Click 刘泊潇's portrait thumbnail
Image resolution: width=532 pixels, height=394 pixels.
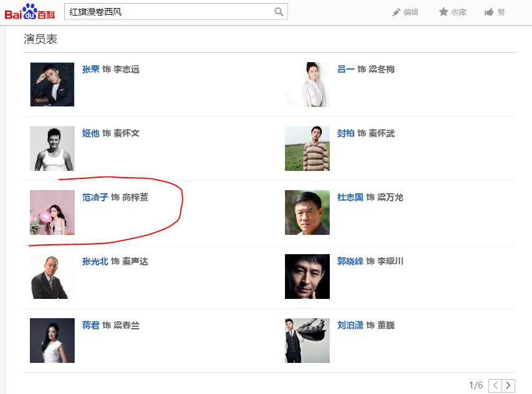coord(307,341)
